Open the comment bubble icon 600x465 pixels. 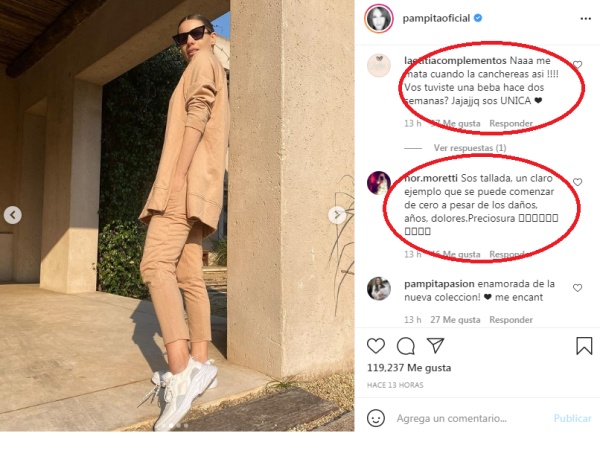(406, 346)
